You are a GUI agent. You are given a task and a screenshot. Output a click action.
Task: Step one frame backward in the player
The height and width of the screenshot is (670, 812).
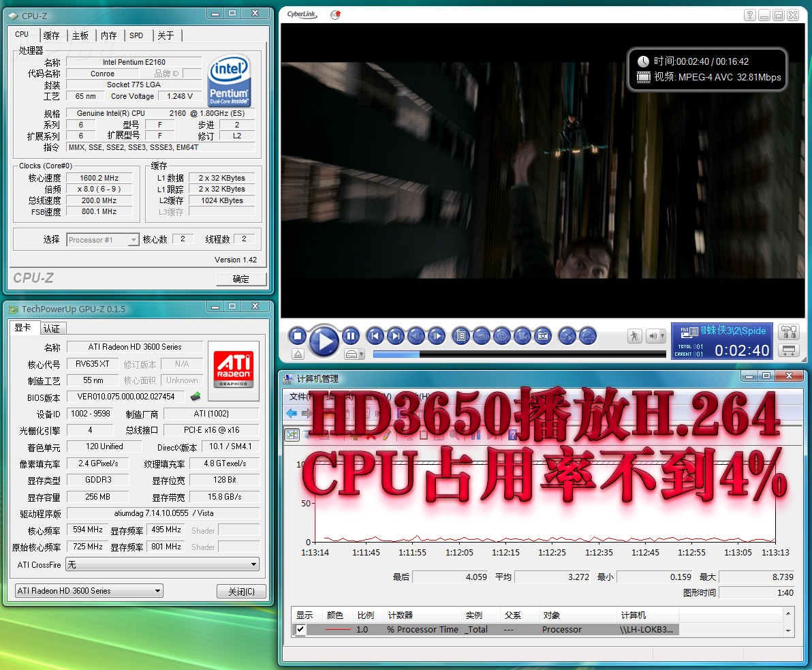416,336
